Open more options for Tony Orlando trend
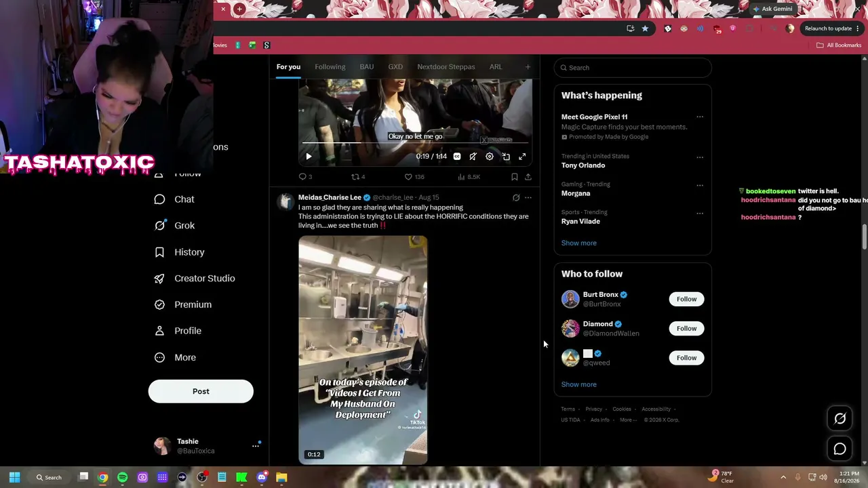The height and width of the screenshot is (488, 868). click(x=700, y=157)
